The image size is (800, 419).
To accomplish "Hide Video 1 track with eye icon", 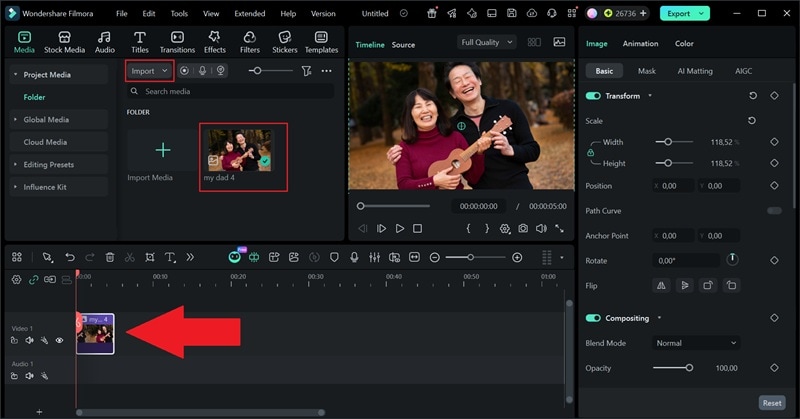I will point(59,340).
